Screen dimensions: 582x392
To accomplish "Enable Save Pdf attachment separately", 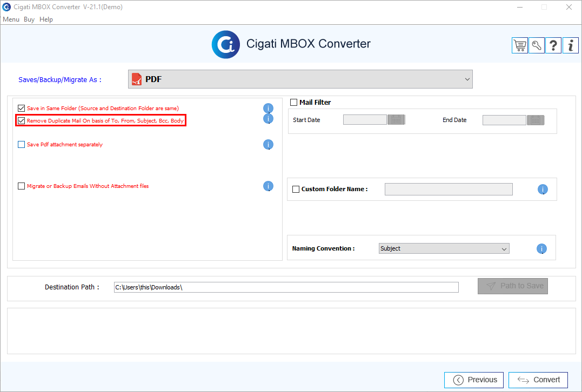I will 21,144.
